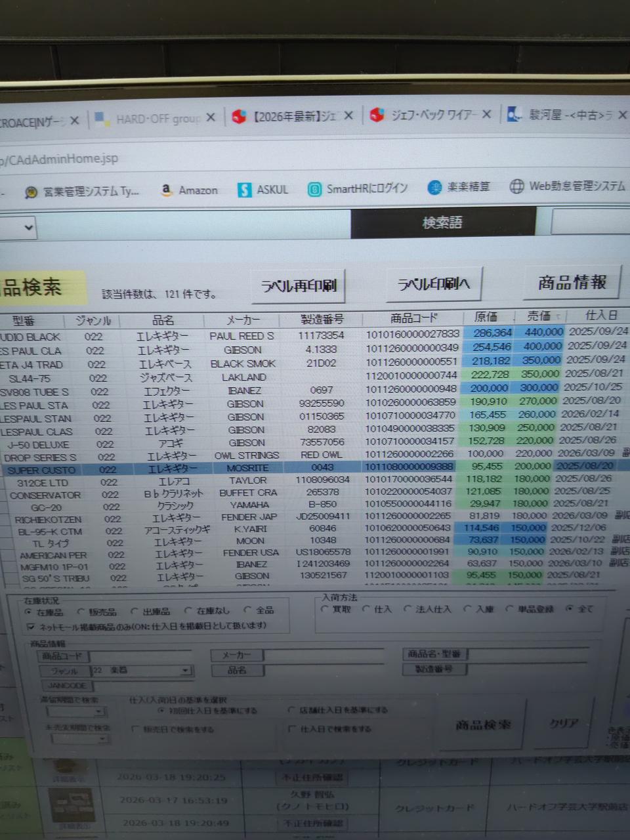Screen dimensions: 630x840
Task: Open the ASKUL bookmark icon
Action: (x=245, y=190)
